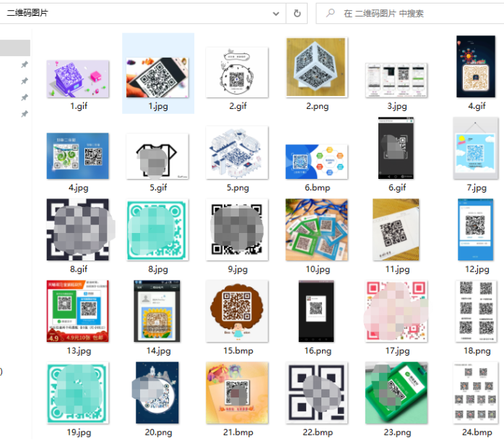
Task: Select the 5.gif t-shirt thumbnail
Action: 157,156
